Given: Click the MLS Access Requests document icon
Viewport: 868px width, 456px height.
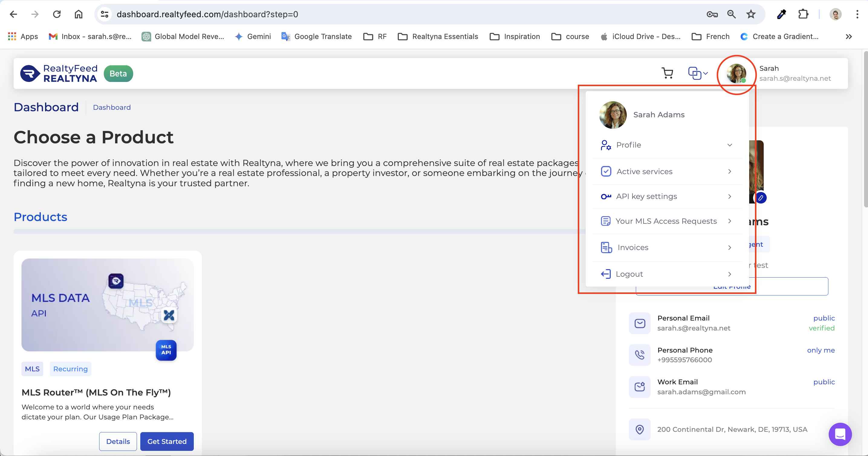Looking at the screenshot, I should (x=606, y=221).
